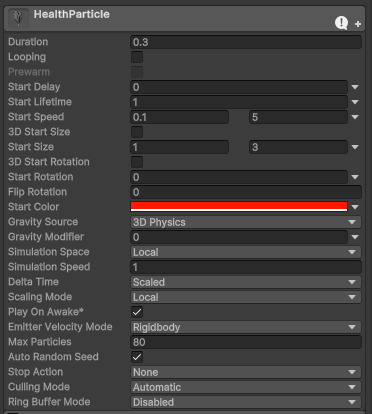The height and width of the screenshot is (414, 372).
Task: Open the Delta Time dropdown
Action: pyautogui.click(x=246, y=282)
